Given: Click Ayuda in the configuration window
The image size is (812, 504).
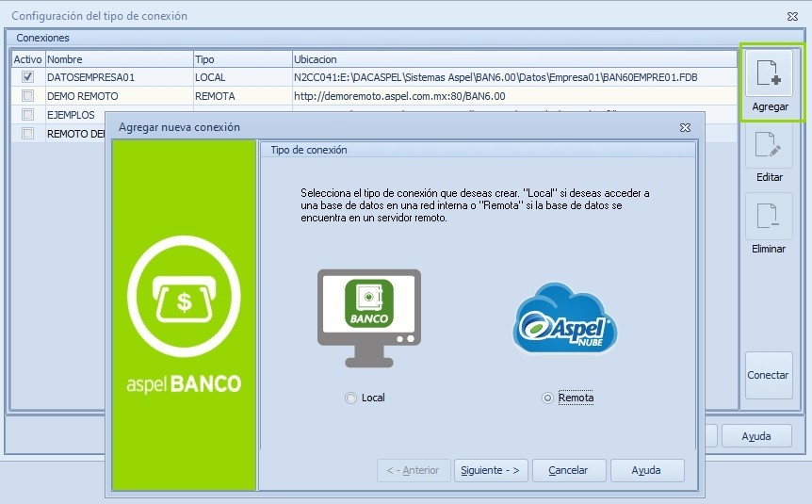Looking at the screenshot, I should pyautogui.click(x=756, y=436).
